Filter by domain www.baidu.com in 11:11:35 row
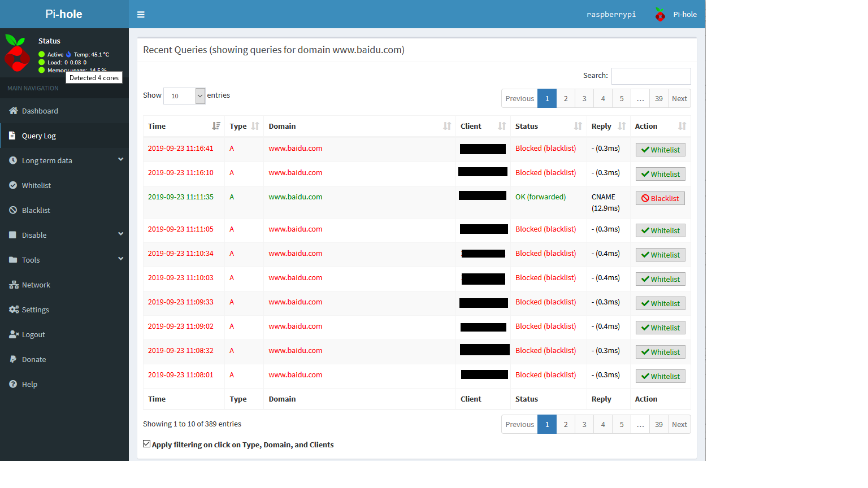The width and height of the screenshot is (868, 488). point(296,197)
